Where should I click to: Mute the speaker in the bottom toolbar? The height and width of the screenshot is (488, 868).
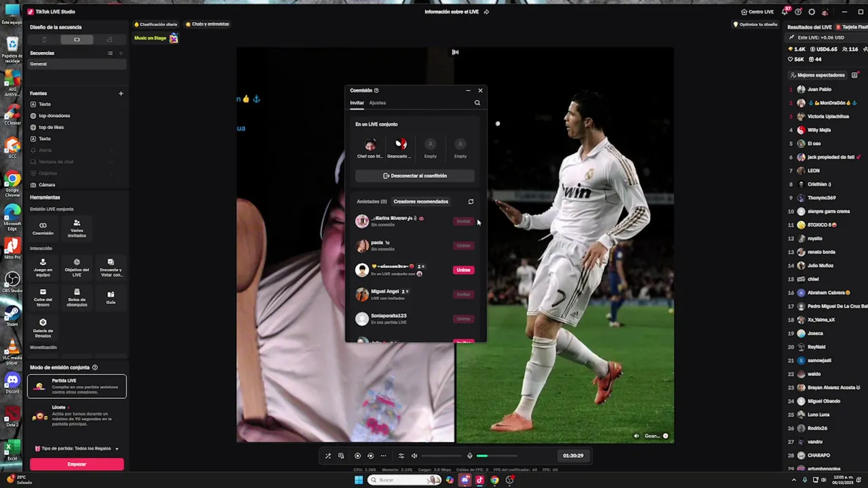pos(414,455)
